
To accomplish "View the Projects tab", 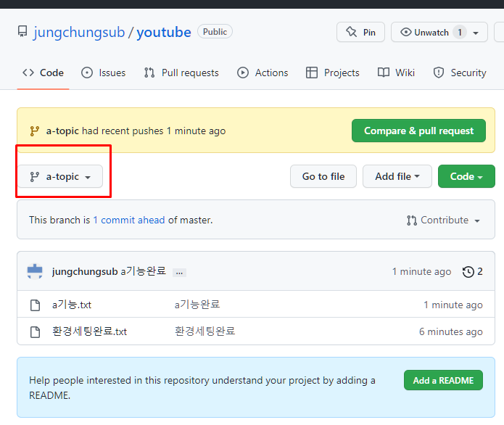I will (x=332, y=73).
